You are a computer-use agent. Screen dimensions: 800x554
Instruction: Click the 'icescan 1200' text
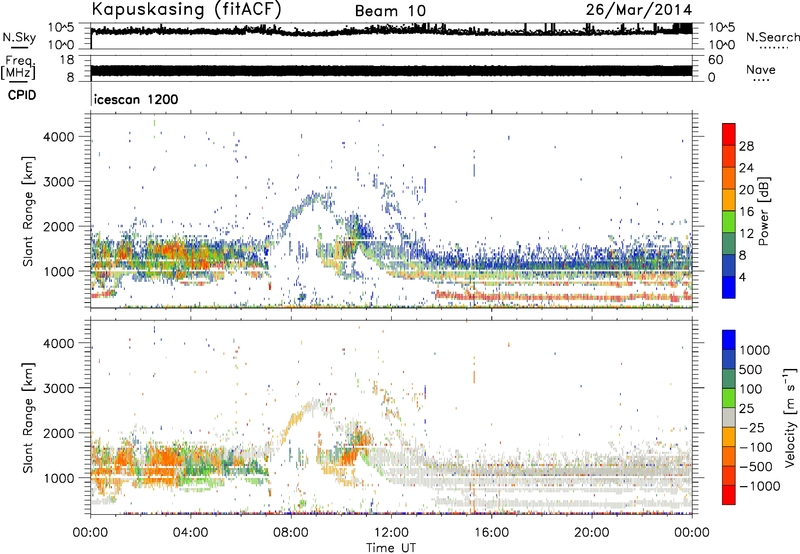(x=136, y=99)
